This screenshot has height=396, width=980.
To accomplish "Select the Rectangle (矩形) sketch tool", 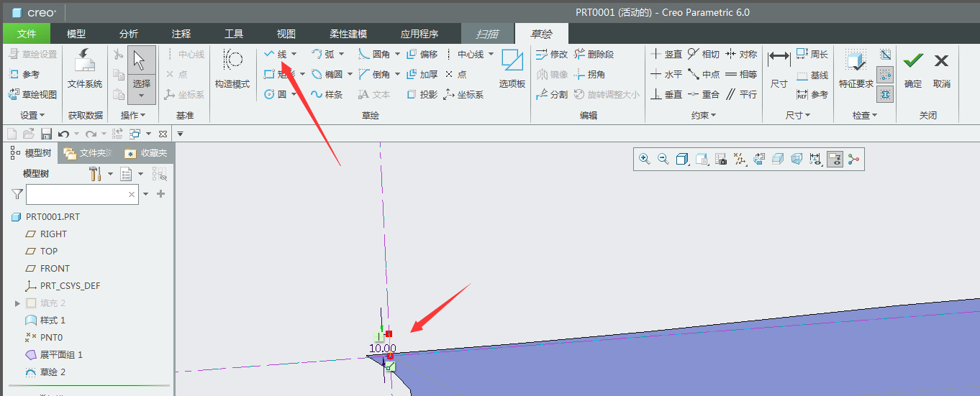I will pyautogui.click(x=279, y=74).
